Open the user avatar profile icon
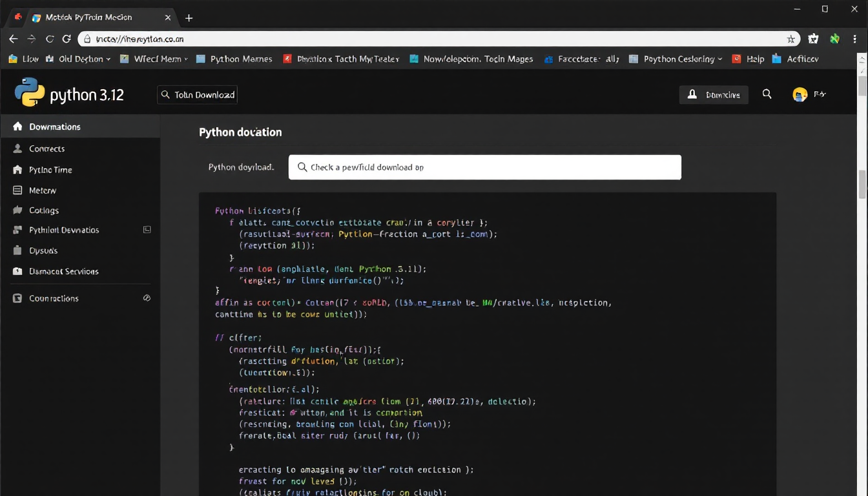The image size is (868, 496). pyautogui.click(x=800, y=95)
